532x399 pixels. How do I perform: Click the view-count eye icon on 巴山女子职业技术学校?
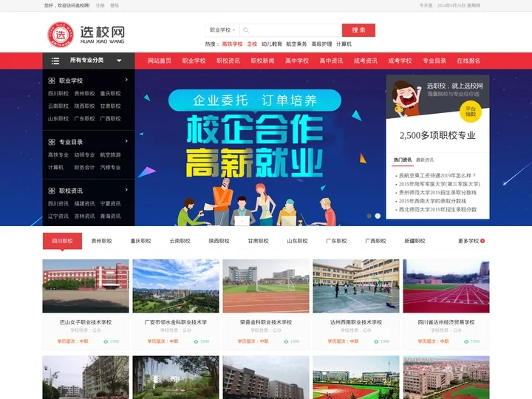click(x=106, y=341)
